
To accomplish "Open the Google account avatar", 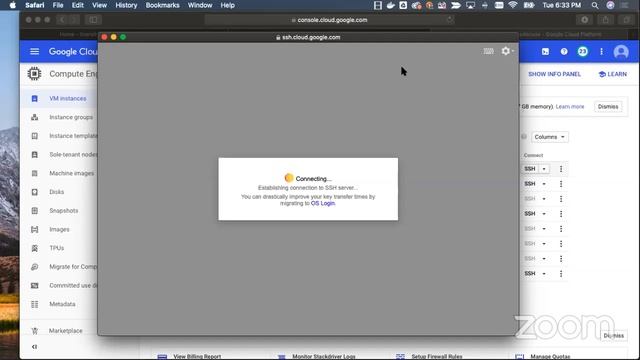I will (621, 52).
